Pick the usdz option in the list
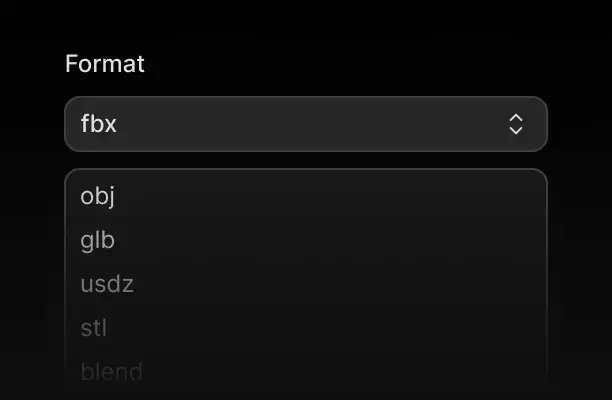 pos(107,284)
